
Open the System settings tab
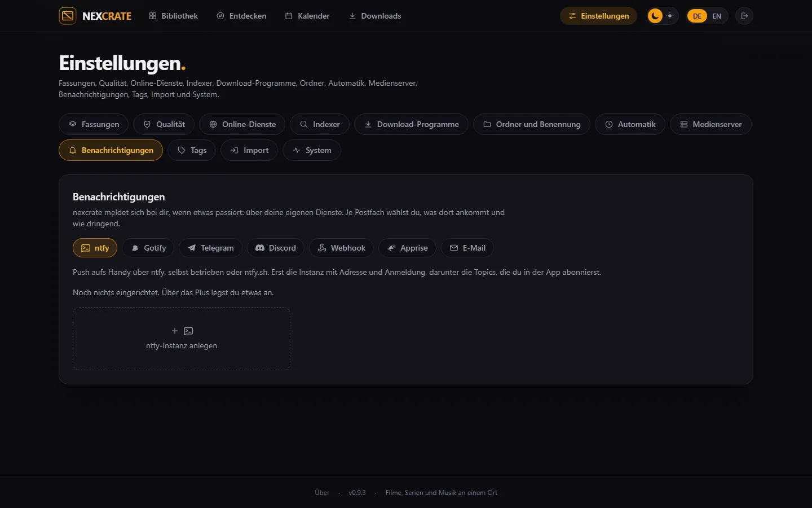point(312,150)
